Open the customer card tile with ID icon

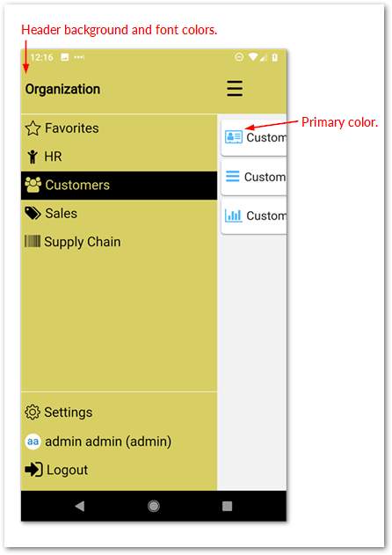click(x=254, y=137)
